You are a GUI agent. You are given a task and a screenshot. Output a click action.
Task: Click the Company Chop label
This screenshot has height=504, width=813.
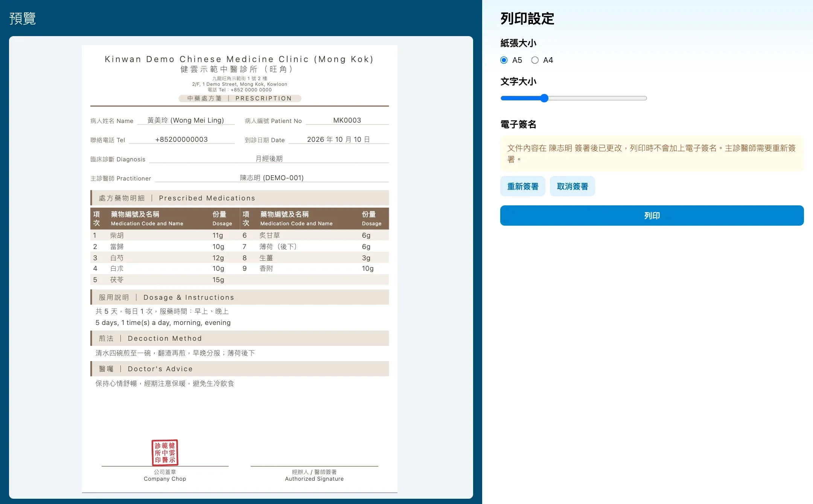[165, 479]
